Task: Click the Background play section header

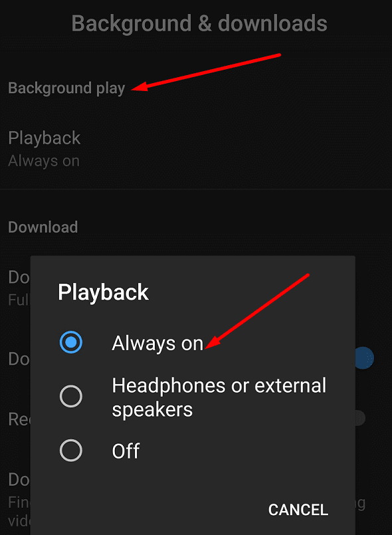Action: tap(66, 88)
